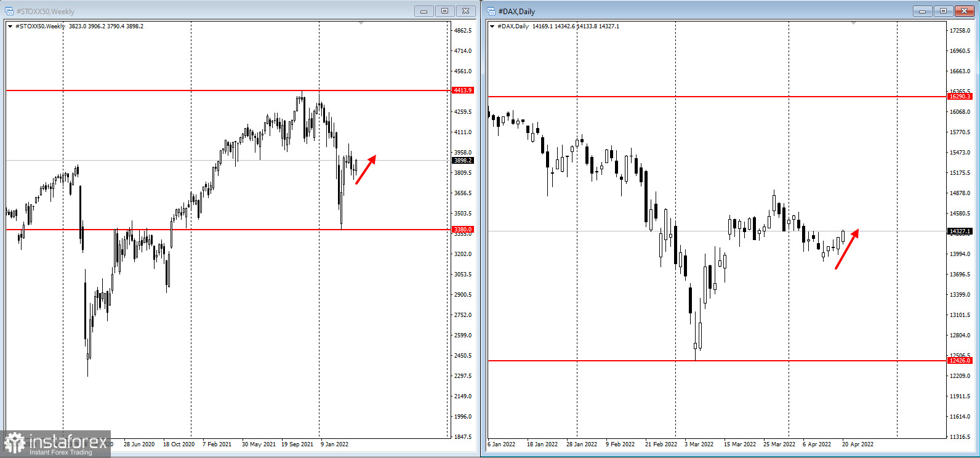Click the 11316.5 price scale value on DAX
Screen dimensions: 980x458
click(960, 437)
